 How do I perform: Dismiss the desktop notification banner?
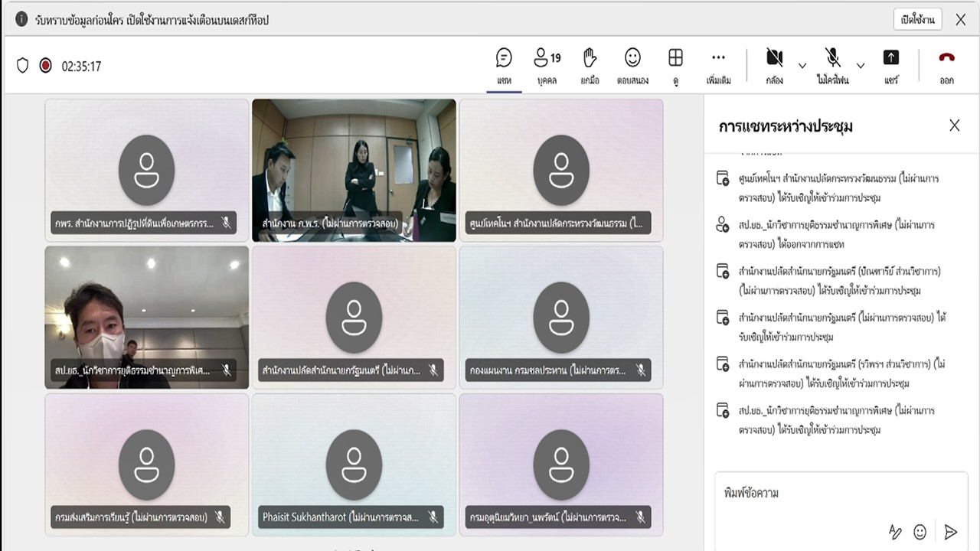pyautogui.click(x=960, y=20)
